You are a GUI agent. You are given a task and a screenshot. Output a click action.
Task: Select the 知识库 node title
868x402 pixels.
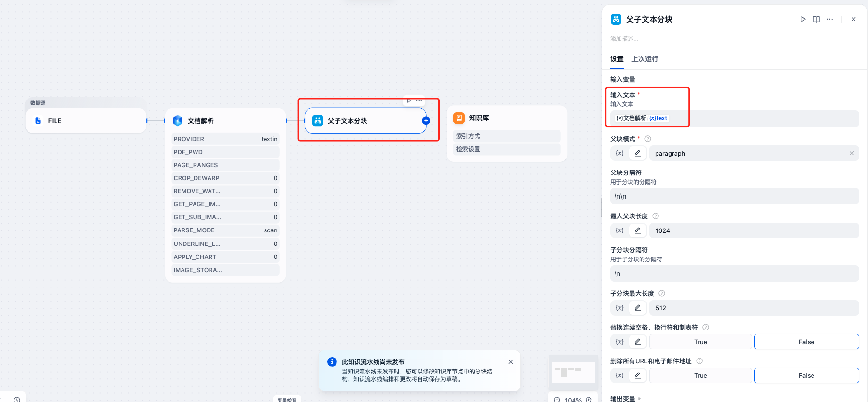point(479,118)
